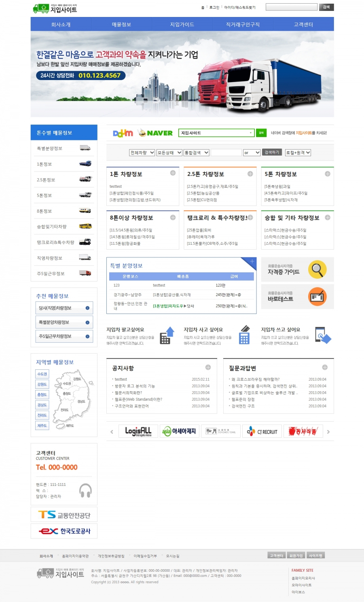The image size is (364, 602).
Task: Click the 바로테스트 orange board icon
Action: pyautogui.click(x=317, y=297)
